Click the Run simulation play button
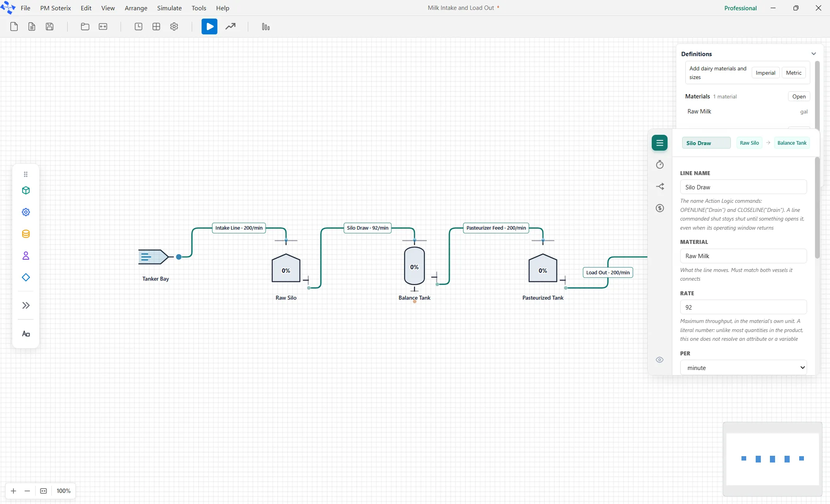Image resolution: width=830 pixels, height=504 pixels. [209, 26]
